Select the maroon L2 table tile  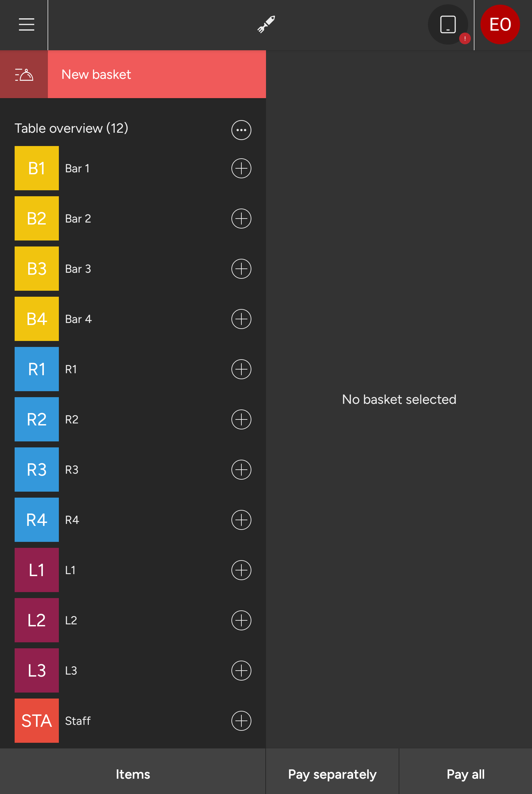pos(37,620)
